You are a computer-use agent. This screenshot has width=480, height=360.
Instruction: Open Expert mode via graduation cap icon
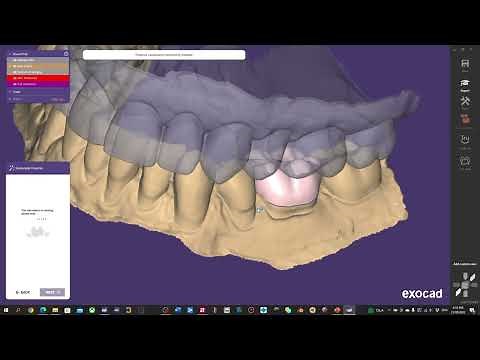click(465, 83)
